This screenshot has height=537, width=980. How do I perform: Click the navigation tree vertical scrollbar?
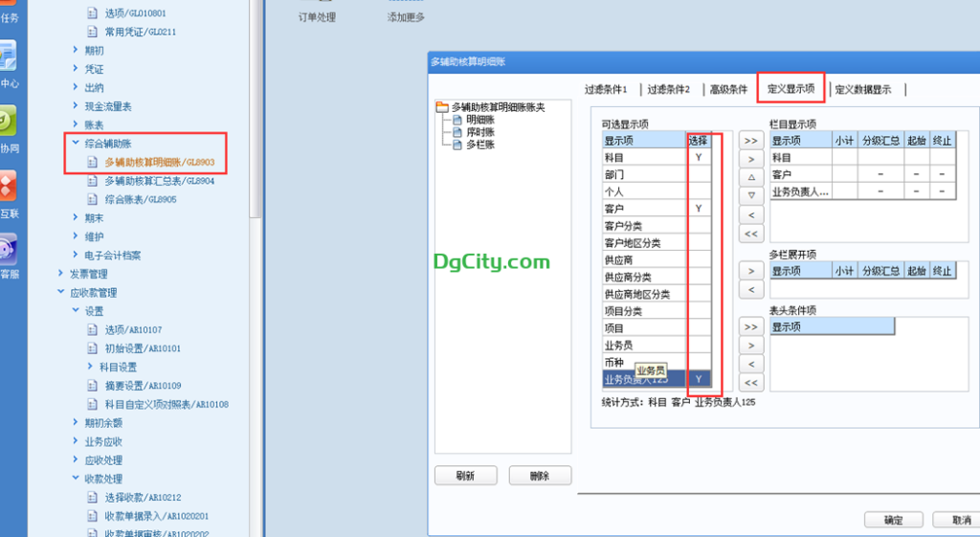255,105
